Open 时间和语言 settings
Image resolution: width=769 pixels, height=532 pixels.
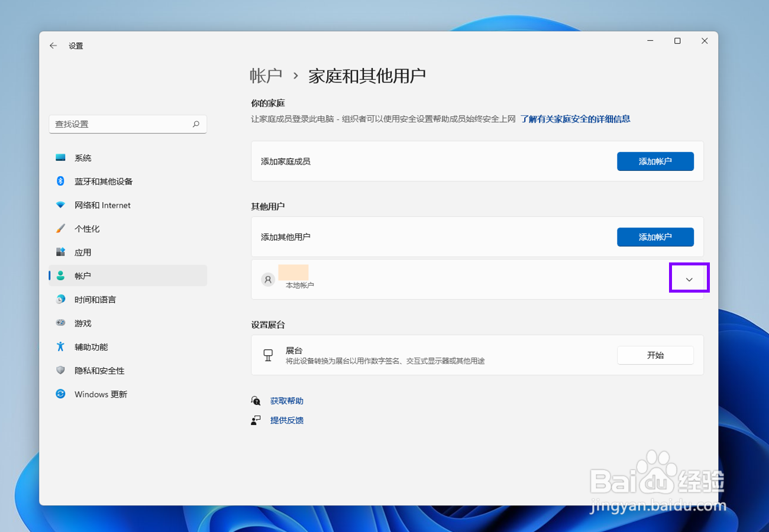coord(128,300)
